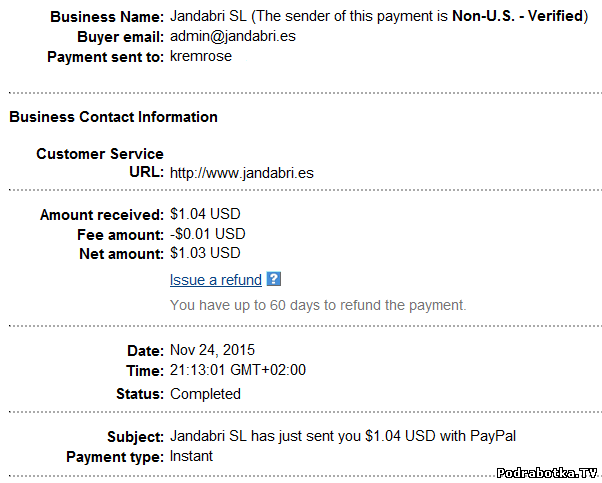The width and height of the screenshot is (602, 483).
Task: Click the buyer email admin@jandabri.es
Action: click(x=231, y=37)
